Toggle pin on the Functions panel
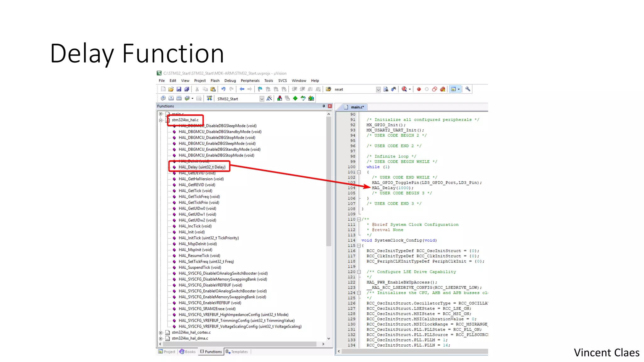The image size is (644, 362). tap(324, 106)
